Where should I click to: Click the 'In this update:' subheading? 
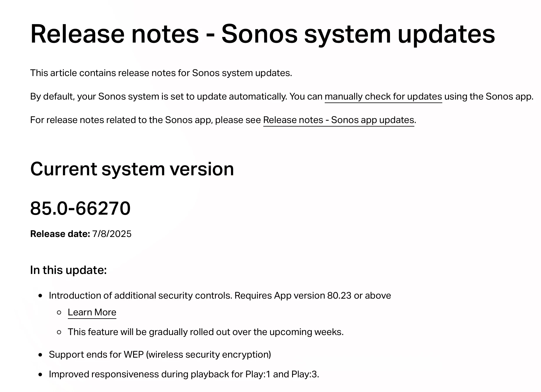tap(68, 270)
